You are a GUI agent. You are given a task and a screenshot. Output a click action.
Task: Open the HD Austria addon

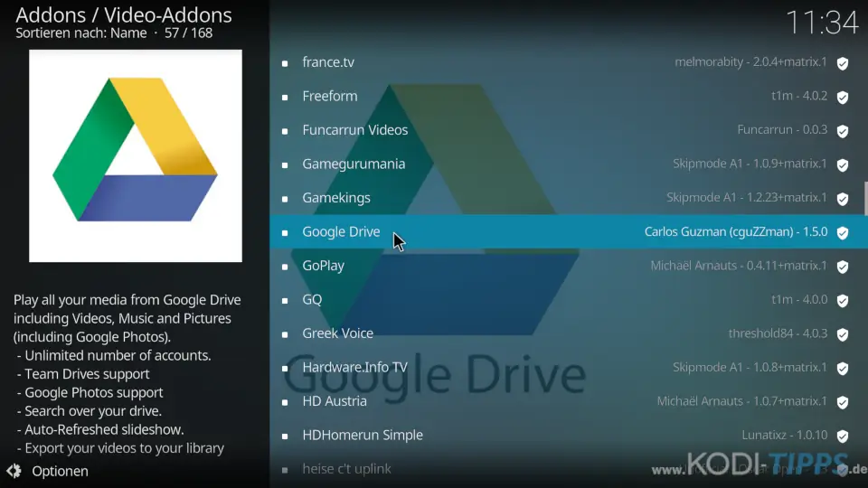click(569, 401)
